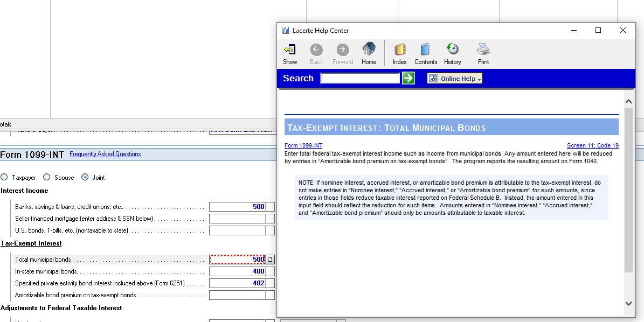
Task: Click the small box beside In-state municipal bonds
Action: 270,271
